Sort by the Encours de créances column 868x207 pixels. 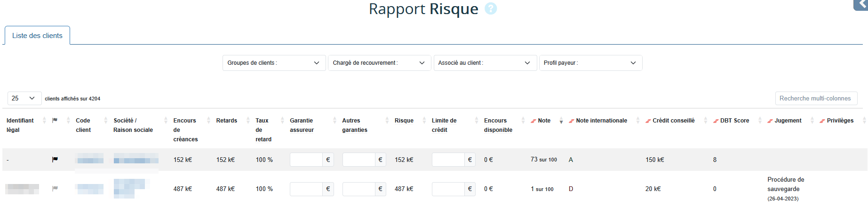click(185, 130)
